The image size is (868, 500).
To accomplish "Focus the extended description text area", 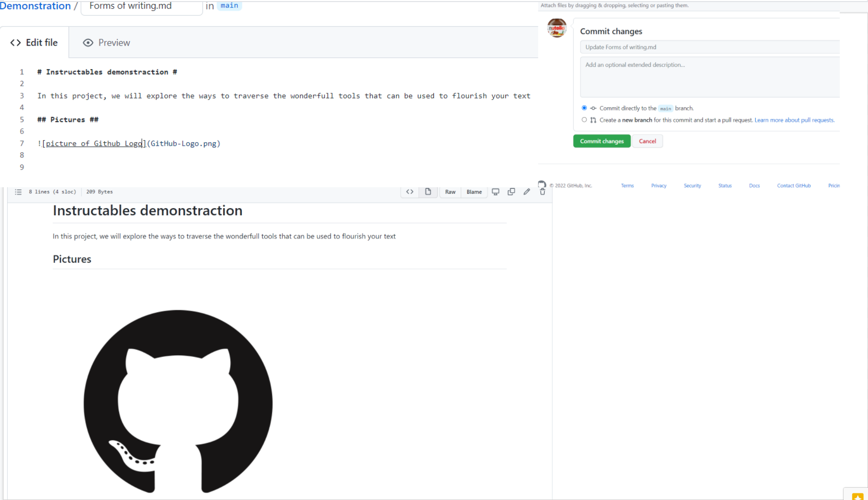I will pyautogui.click(x=710, y=77).
